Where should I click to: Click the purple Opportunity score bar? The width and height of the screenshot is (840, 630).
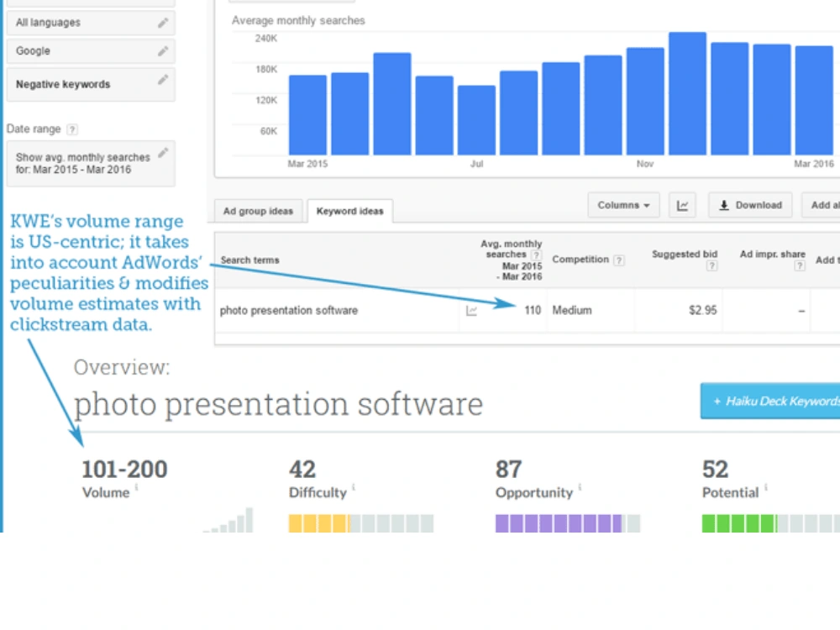(568, 523)
